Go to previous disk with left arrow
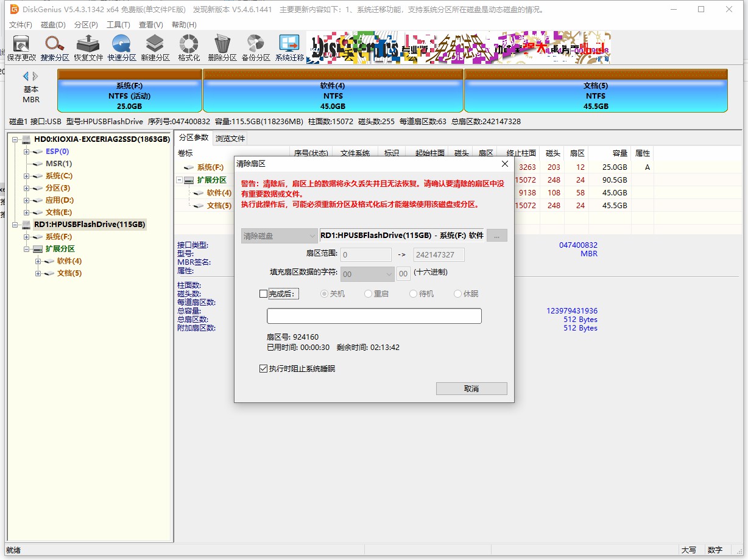 tap(26, 76)
